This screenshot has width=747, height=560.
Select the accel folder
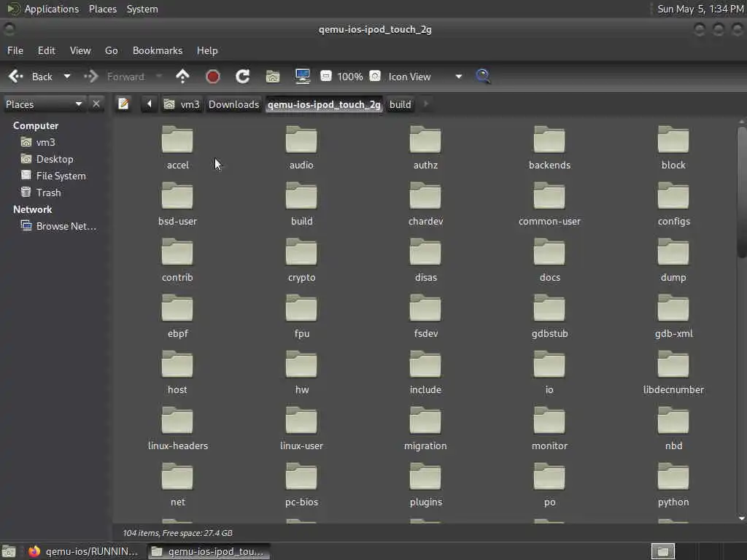[x=177, y=147]
